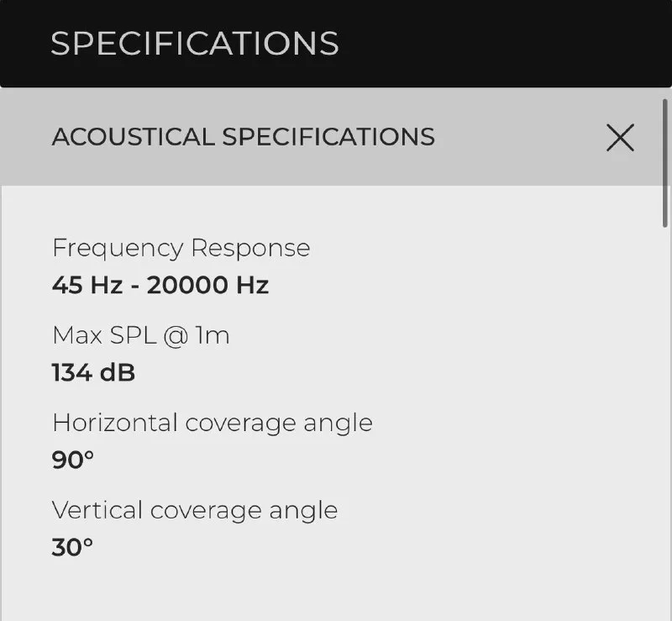Click the 45 Hz lower frequency value

[87, 285]
